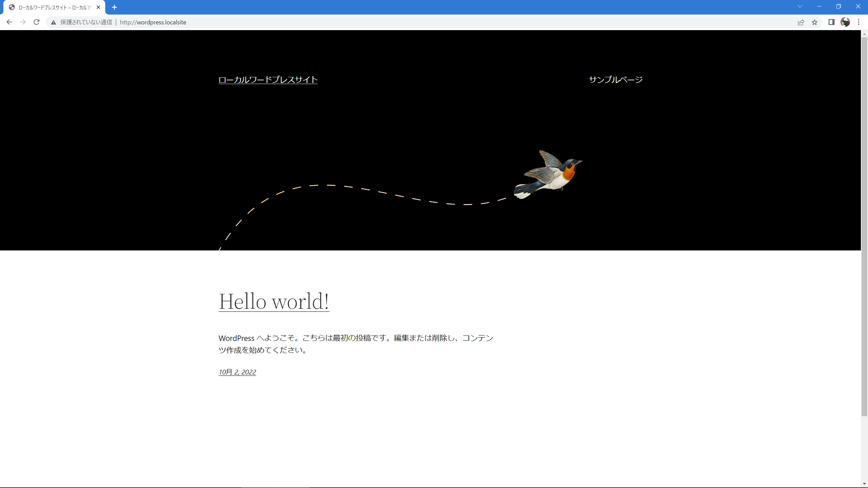Share this page via share icon

point(801,22)
